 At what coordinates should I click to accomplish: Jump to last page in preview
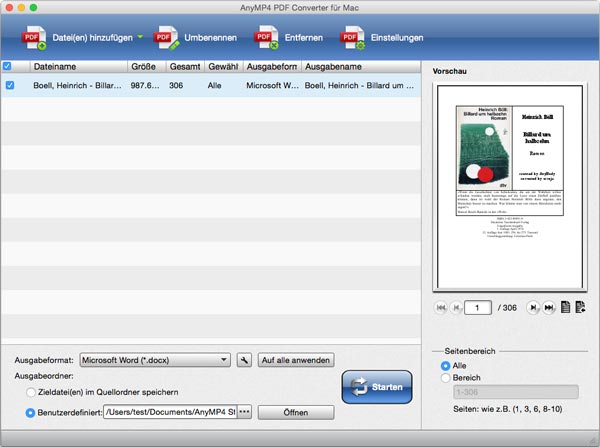(549, 307)
